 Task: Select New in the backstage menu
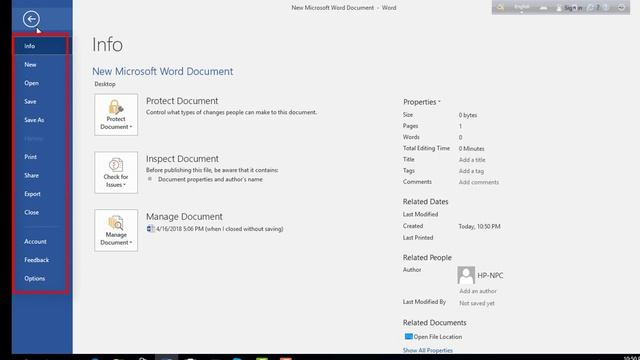[42, 64]
